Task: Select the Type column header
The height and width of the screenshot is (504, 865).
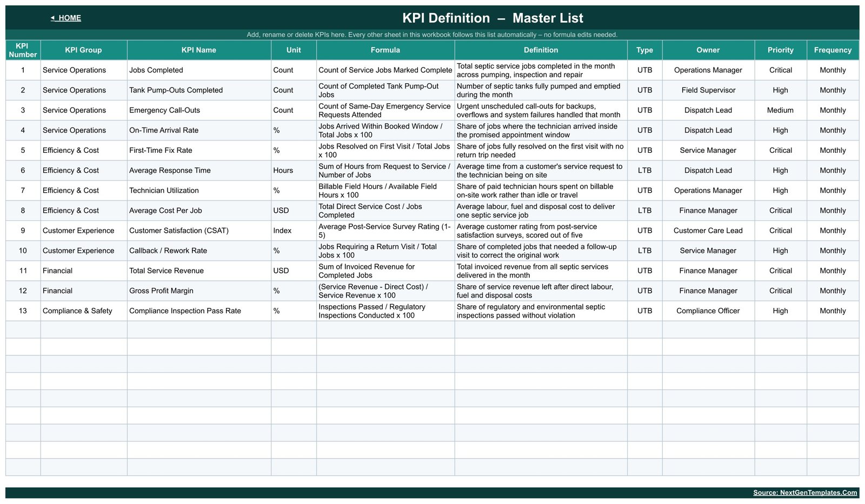Action: (644, 50)
